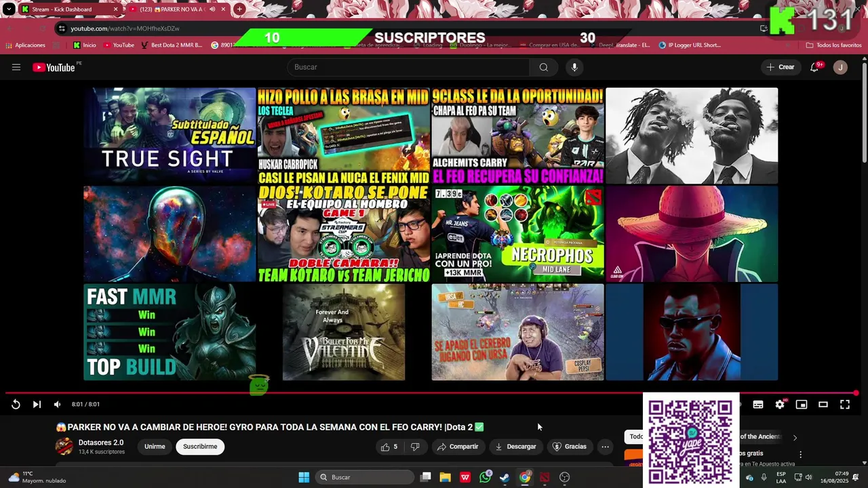Open sidebar video three-dot options

(800, 455)
